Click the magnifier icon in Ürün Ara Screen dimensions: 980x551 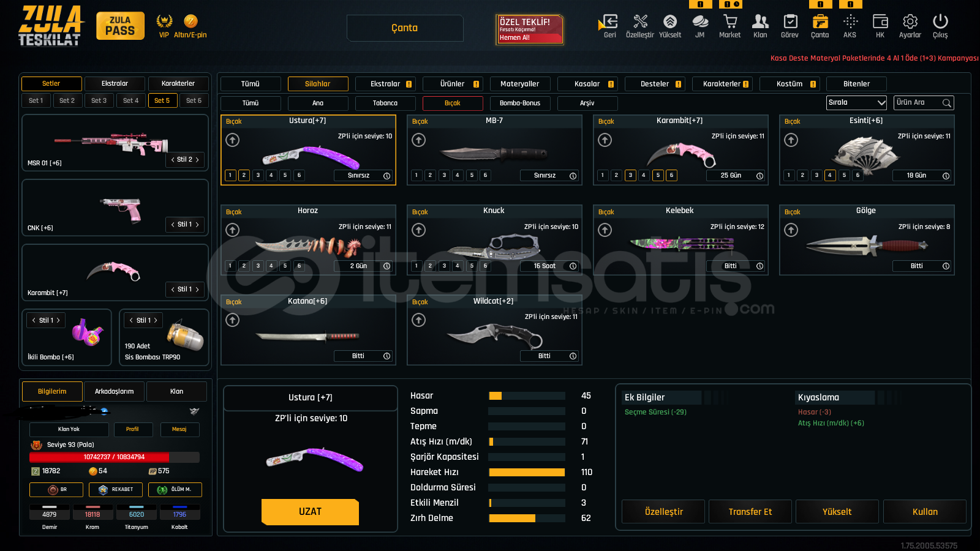tap(947, 103)
